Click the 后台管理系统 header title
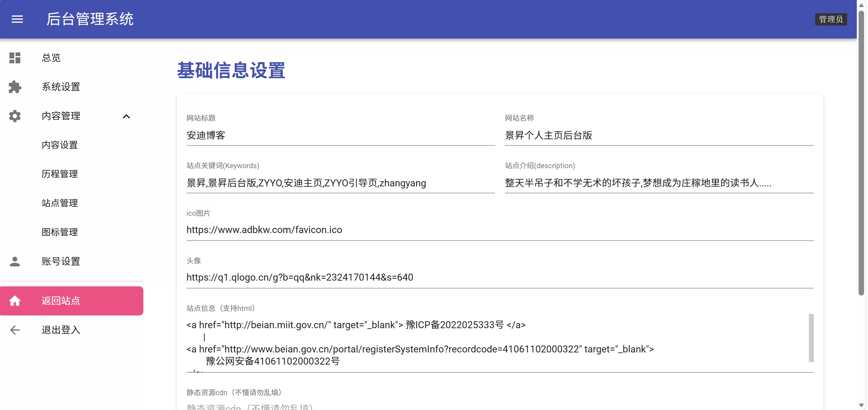This screenshot has height=410, width=868. tap(90, 19)
